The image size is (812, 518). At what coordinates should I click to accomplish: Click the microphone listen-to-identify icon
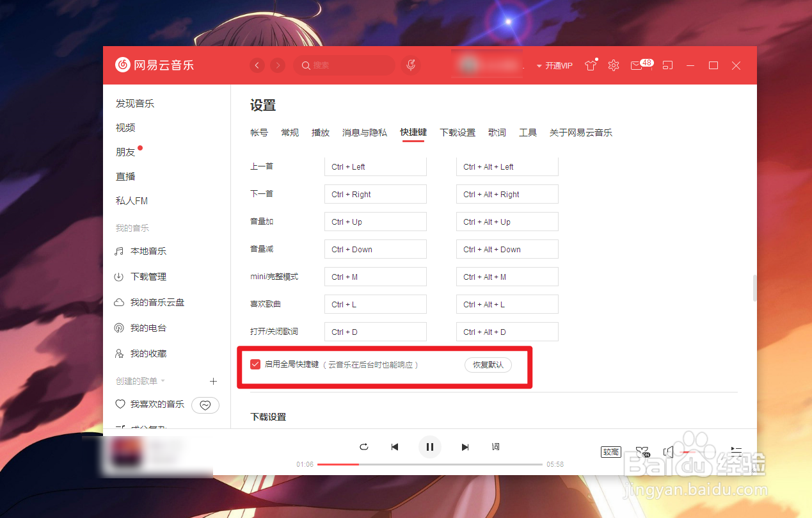pos(411,65)
